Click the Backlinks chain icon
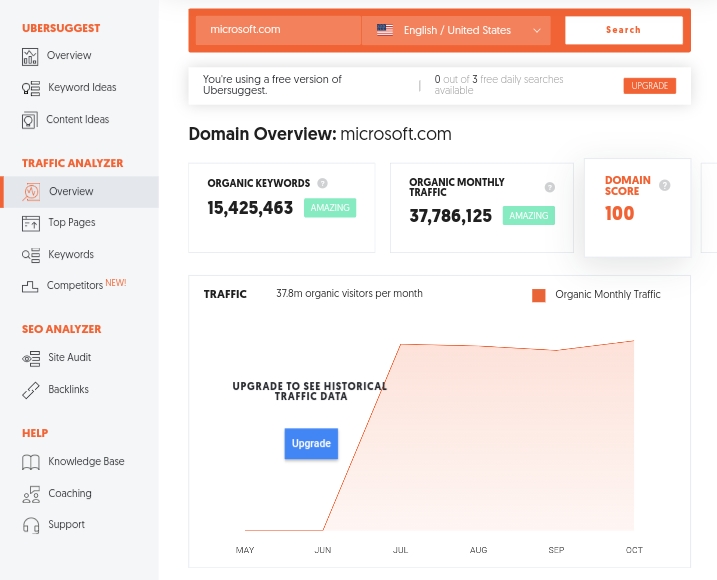Image resolution: width=717 pixels, height=580 pixels. click(x=31, y=391)
